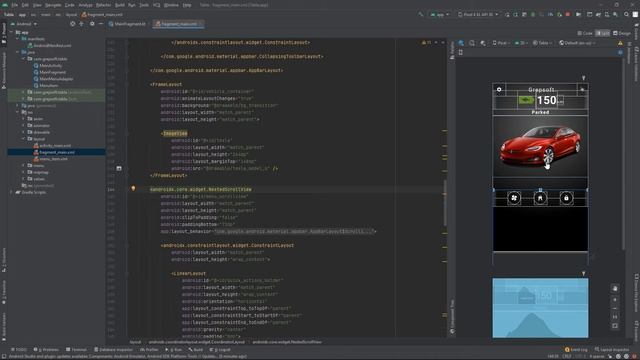Image resolution: width=640 pixels, height=360 pixels.
Task: Collapse the layout folder in project tree
Action: point(24,139)
